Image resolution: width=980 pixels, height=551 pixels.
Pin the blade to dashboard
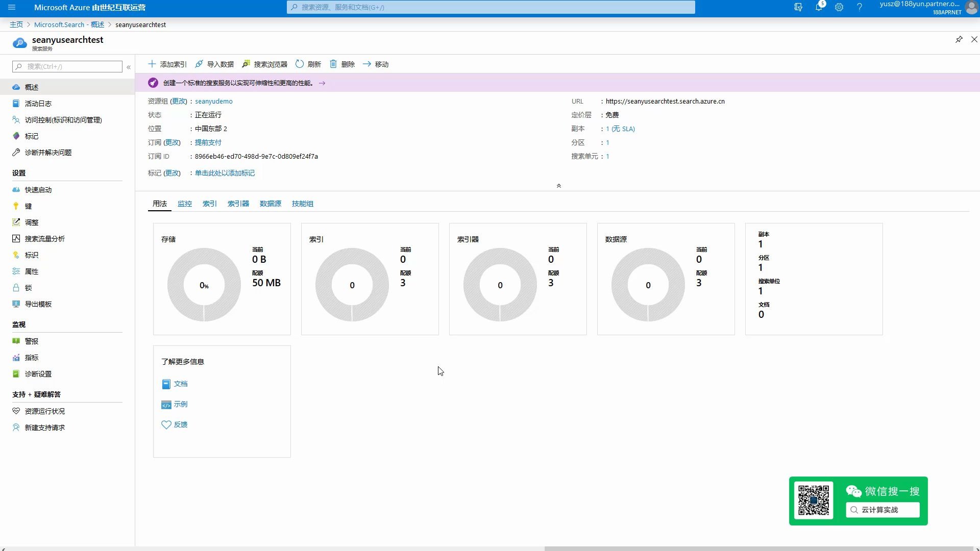pyautogui.click(x=959, y=39)
